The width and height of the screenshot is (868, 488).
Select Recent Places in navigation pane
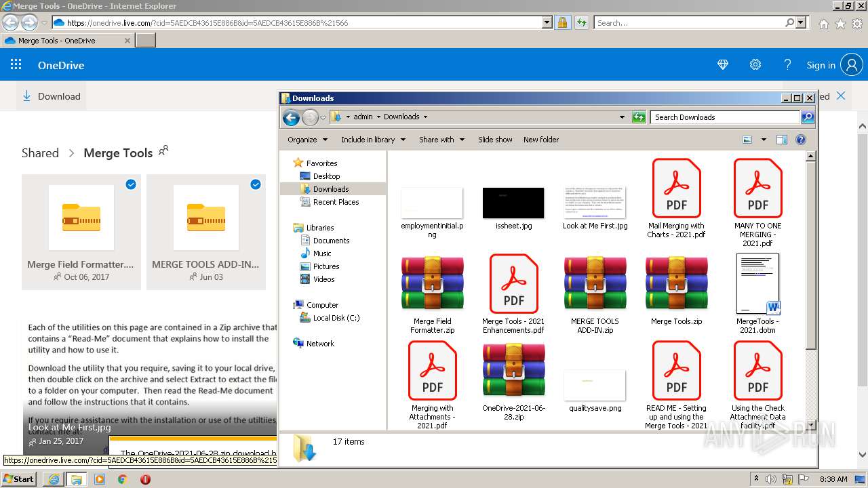pyautogui.click(x=336, y=202)
